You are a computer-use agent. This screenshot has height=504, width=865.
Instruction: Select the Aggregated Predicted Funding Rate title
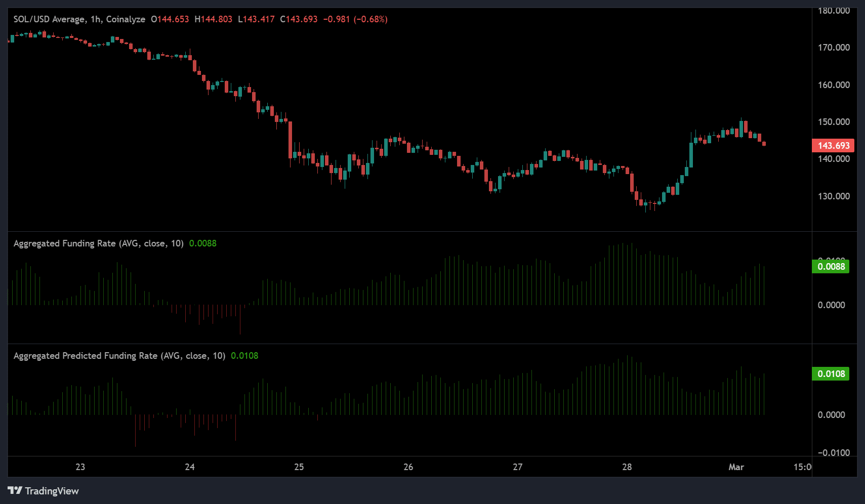pos(119,356)
